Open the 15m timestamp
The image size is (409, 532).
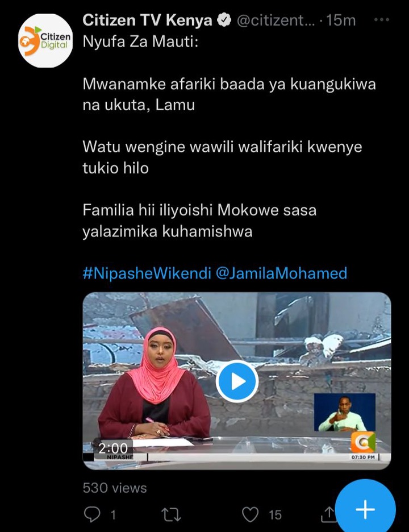341,20
